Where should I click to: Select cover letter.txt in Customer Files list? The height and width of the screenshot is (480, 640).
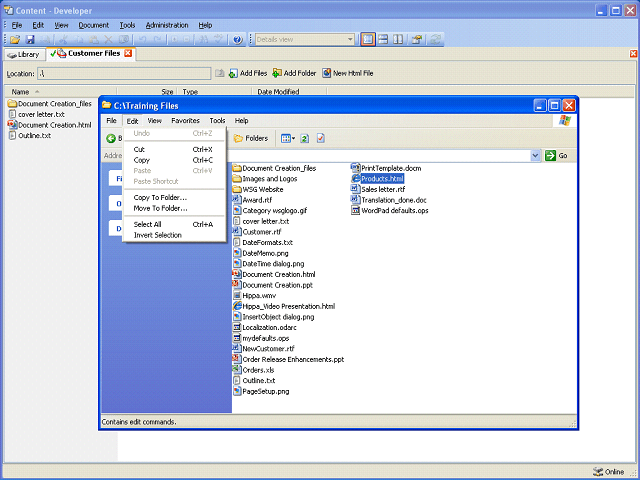37,114
